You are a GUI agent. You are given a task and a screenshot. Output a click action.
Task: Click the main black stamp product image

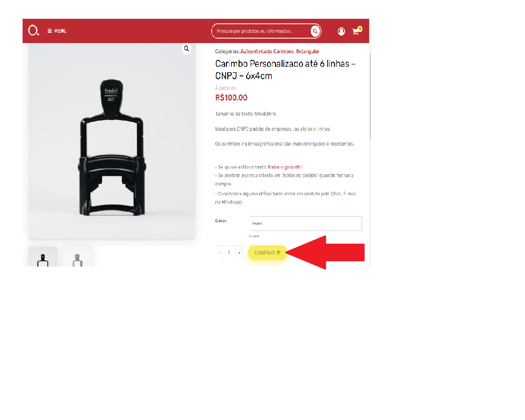(112, 142)
